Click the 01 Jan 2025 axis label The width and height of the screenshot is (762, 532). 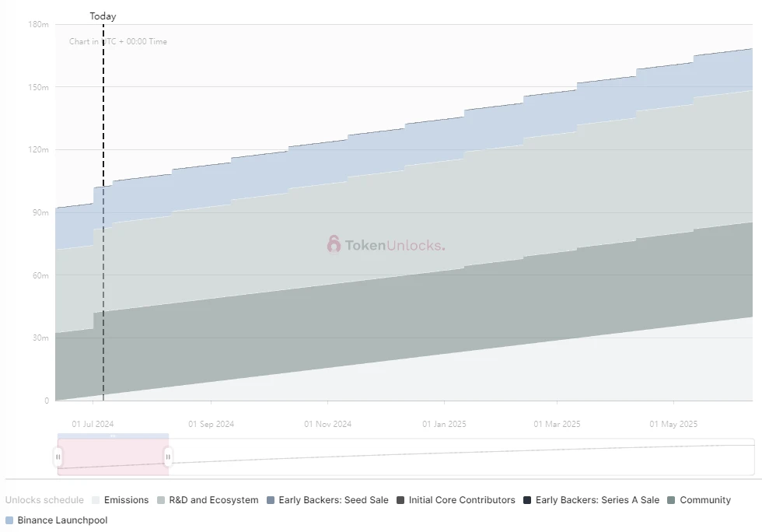(444, 424)
